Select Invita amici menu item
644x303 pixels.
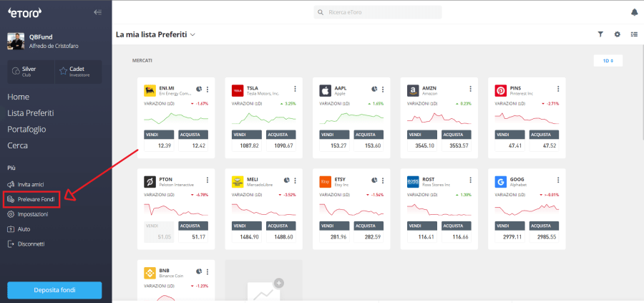coord(26,185)
